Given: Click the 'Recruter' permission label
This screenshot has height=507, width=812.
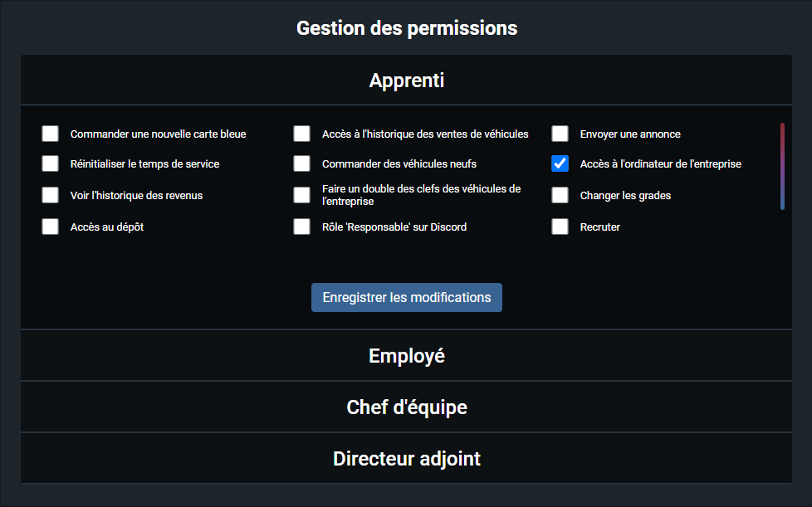Looking at the screenshot, I should (x=600, y=227).
